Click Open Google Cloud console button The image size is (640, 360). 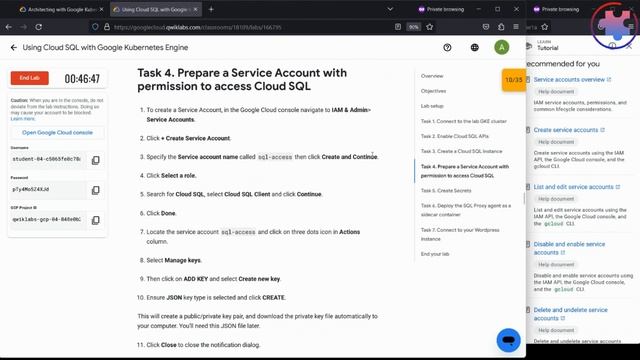pyautogui.click(x=57, y=133)
